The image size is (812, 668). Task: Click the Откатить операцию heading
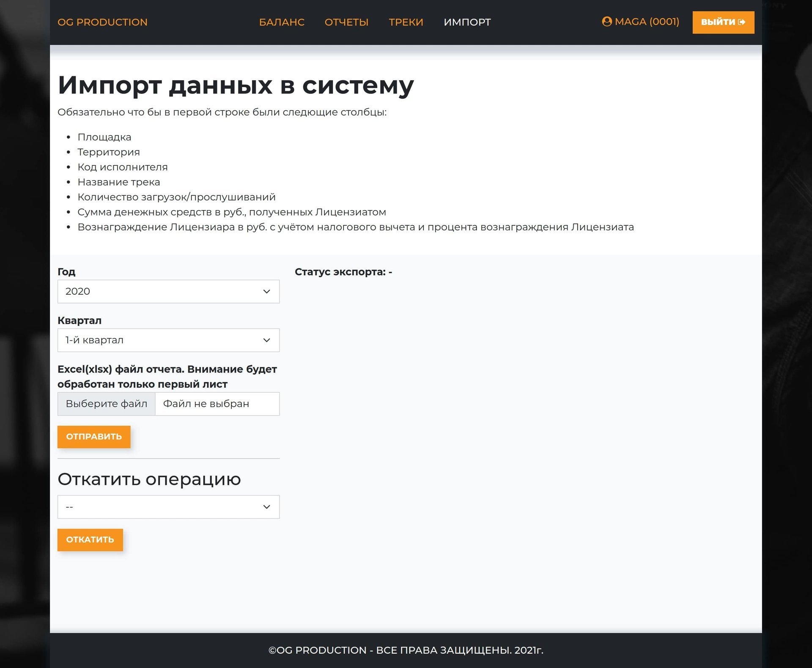149,479
